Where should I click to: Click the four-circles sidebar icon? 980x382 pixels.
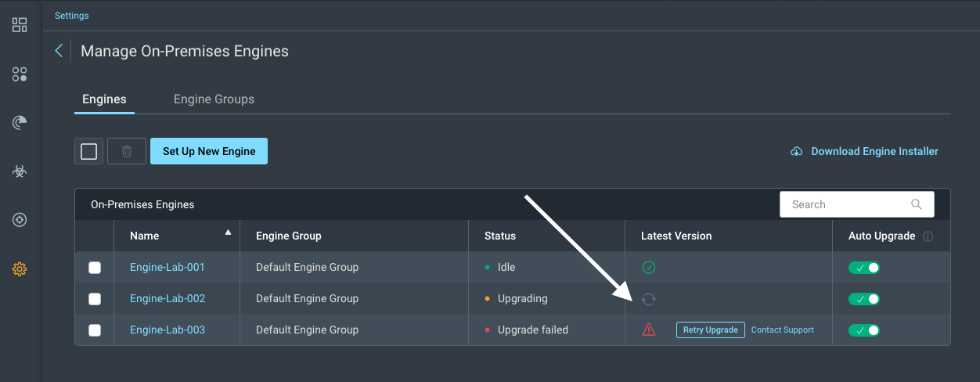[20, 74]
